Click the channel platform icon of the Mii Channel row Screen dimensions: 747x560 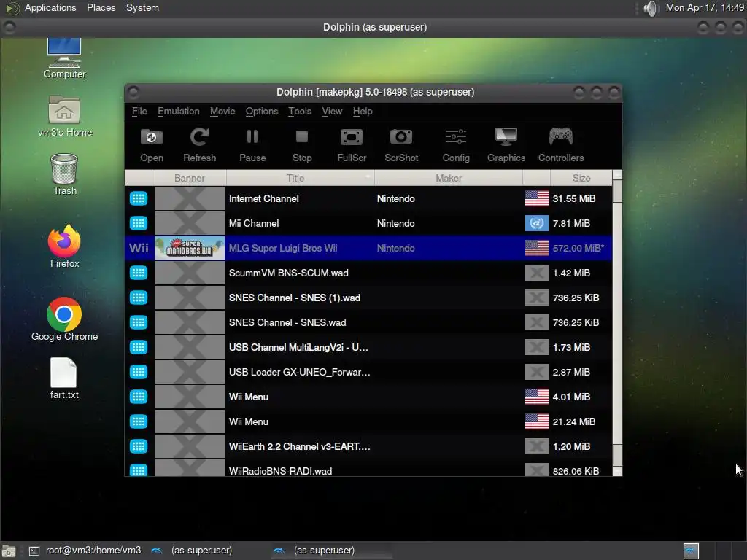point(139,223)
